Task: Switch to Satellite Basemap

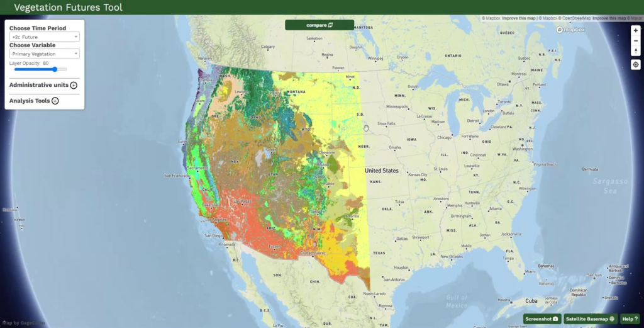Action: coord(590,319)
